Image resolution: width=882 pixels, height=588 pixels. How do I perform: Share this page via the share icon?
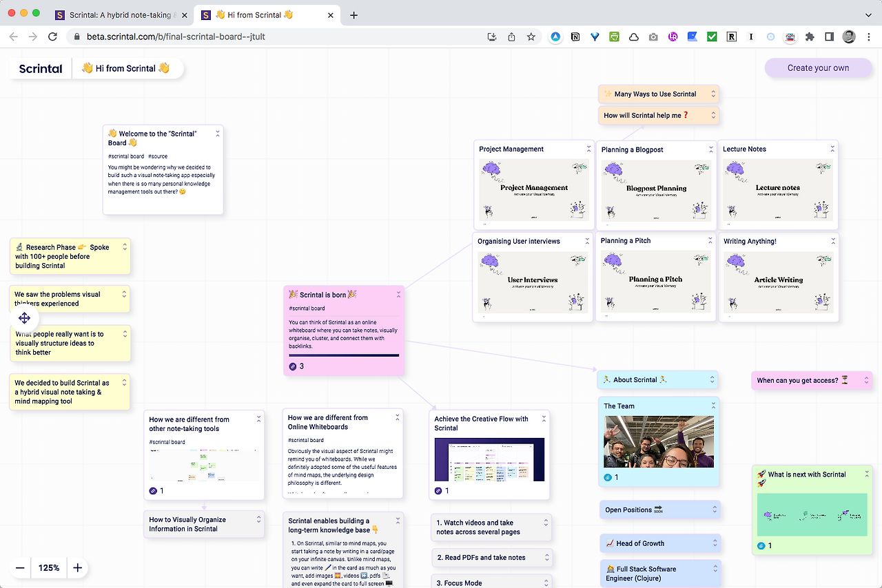(x=511, y=37)
